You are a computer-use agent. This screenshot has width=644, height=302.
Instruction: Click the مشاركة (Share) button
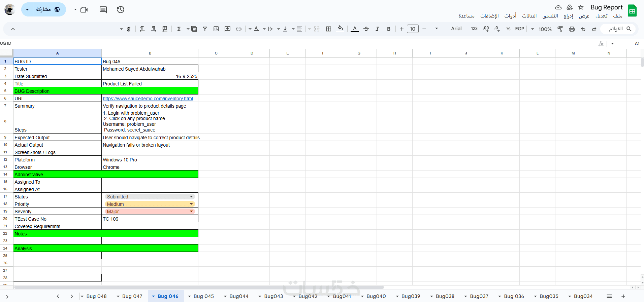pyautogui.click(x=49, y=10)
